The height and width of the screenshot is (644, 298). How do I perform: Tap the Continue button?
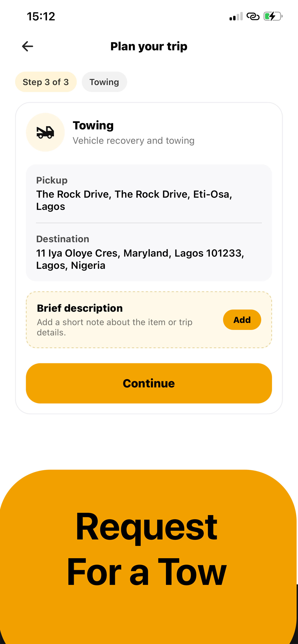(149, 383)
